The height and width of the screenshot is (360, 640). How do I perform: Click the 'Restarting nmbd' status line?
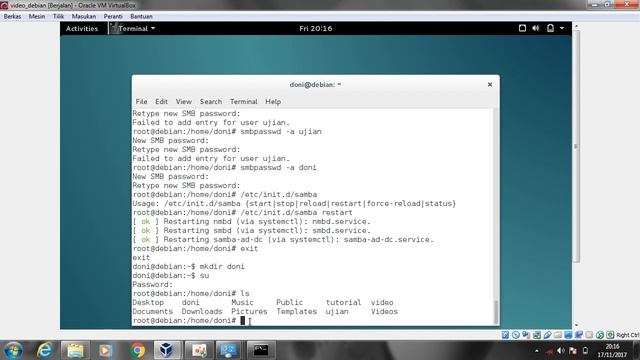click(x=251, y=221)
